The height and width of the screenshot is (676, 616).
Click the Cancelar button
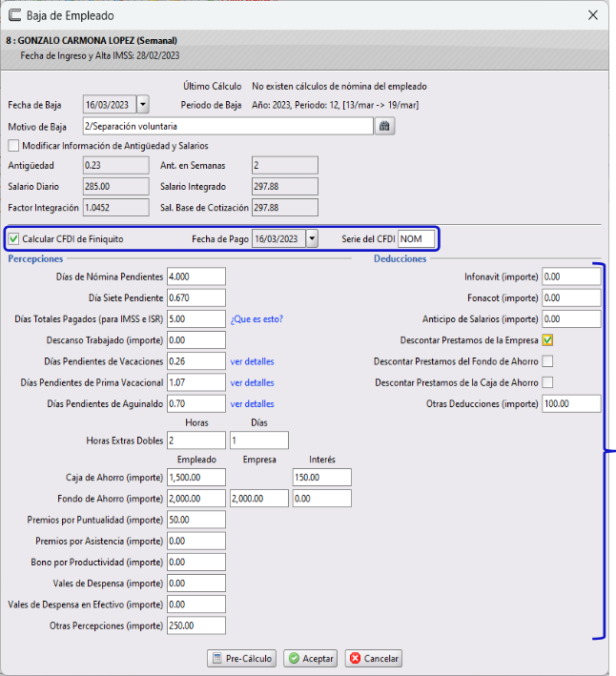tap(374, 658)
